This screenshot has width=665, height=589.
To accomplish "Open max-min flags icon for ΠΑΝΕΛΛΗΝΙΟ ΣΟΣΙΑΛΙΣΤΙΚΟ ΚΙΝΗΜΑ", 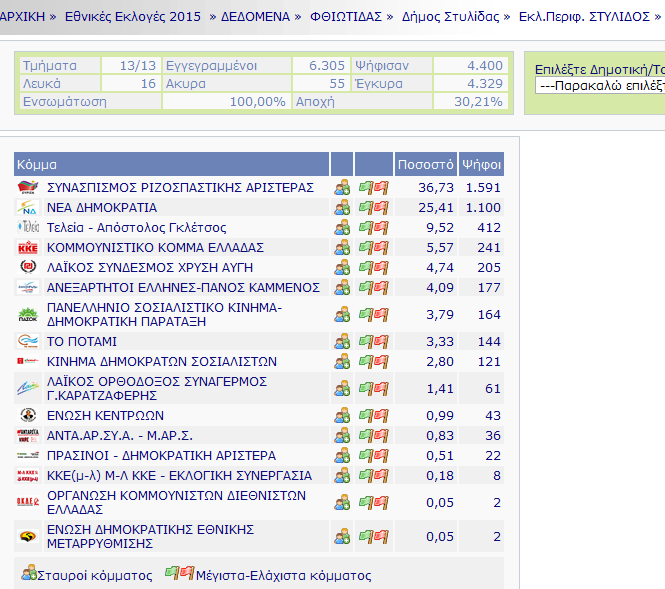I will click(x=373, y=314).
